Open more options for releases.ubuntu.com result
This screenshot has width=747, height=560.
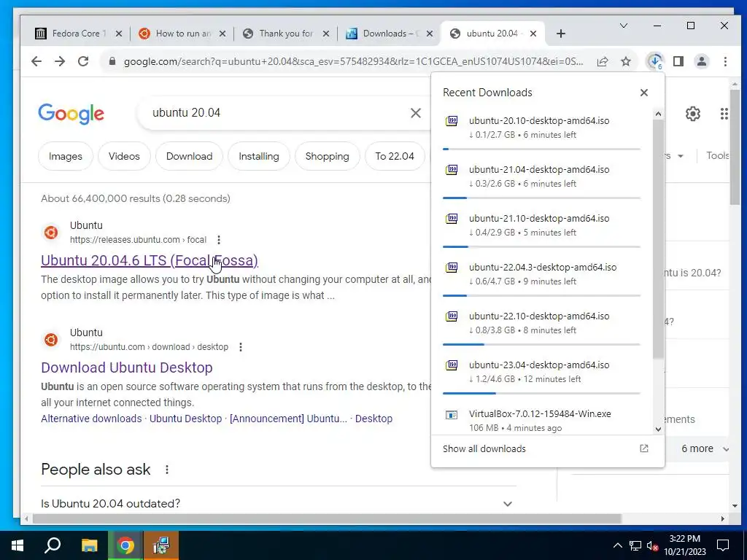click(219, 239)
